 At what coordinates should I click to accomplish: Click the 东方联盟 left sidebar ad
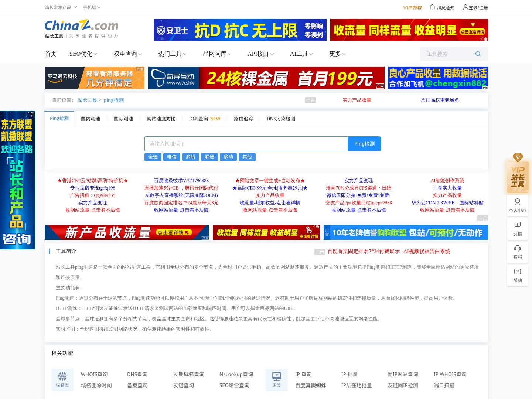(17, 180)
